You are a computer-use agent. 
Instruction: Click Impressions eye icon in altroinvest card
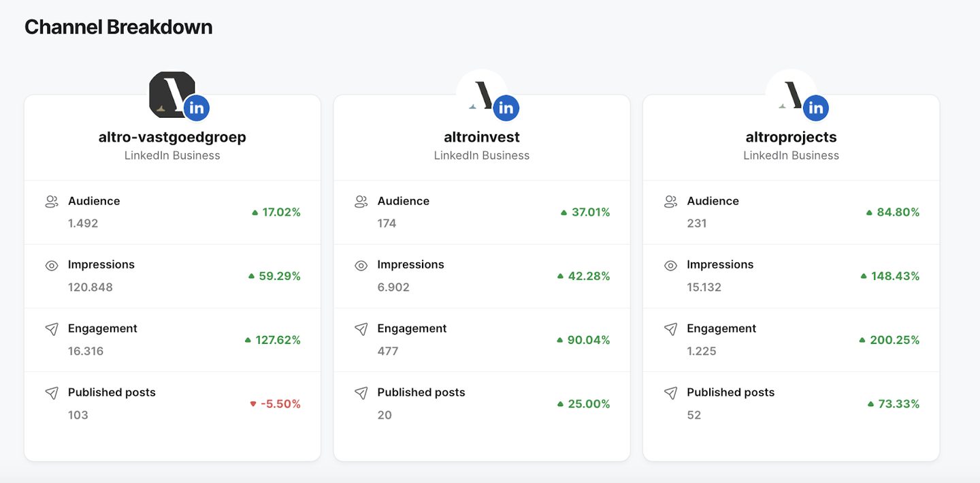point(361,266)
